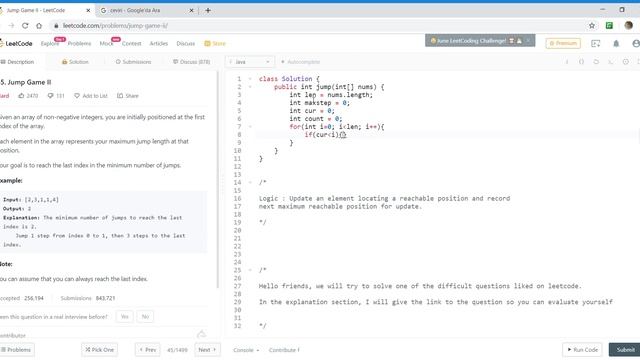The width and height of the screenshot is (640, 360).
Task: Click the editor shortcuts icon
Action: click(x=611, y=62)
